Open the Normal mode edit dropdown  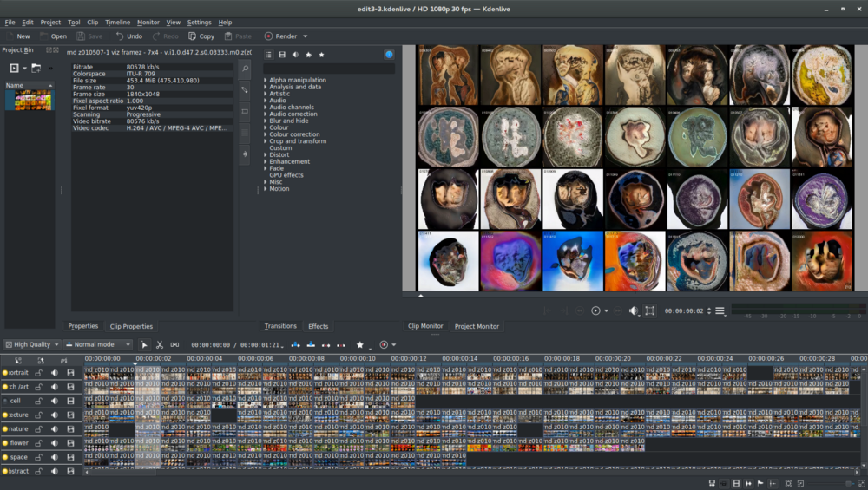[x=98, y=344]
